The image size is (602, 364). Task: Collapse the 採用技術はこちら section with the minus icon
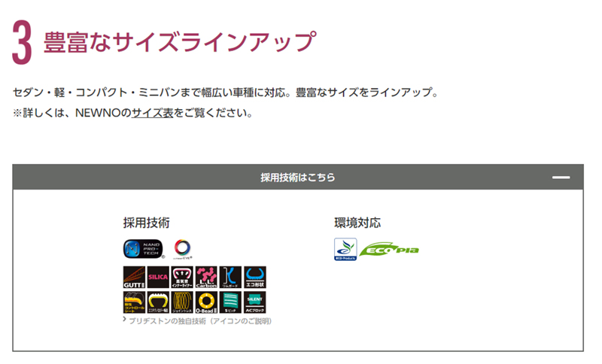point(561,177)
